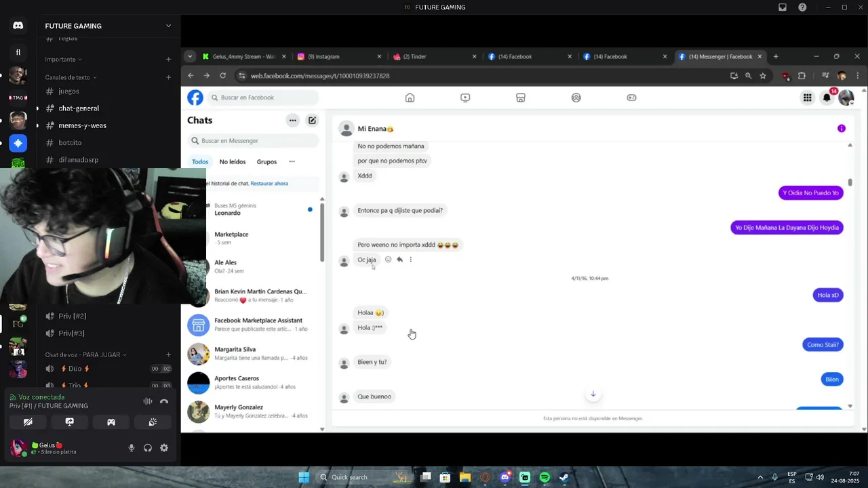Go to Facebook Home icon
Screen dimensions: 868x488
pyautogui.click(x=410, y=98)
